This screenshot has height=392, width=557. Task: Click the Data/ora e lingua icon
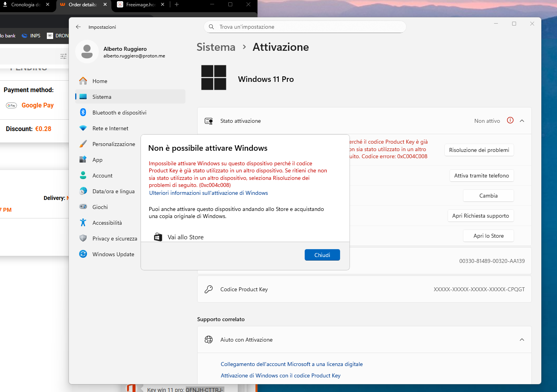tap(83, 191)
